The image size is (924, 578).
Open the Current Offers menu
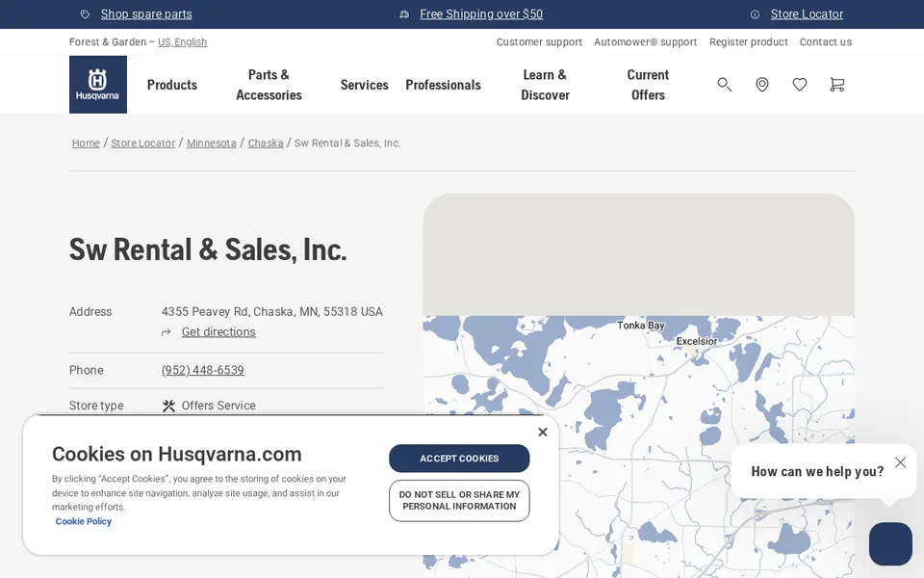(x=648, y=85)
